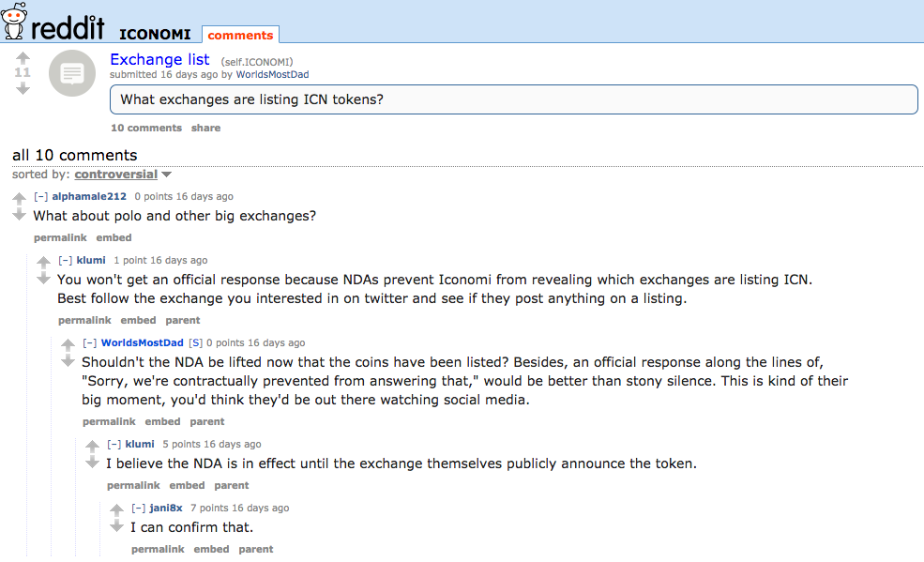Click permalink under jani8x's comment
924x562 pixels.
pos(158,549)
